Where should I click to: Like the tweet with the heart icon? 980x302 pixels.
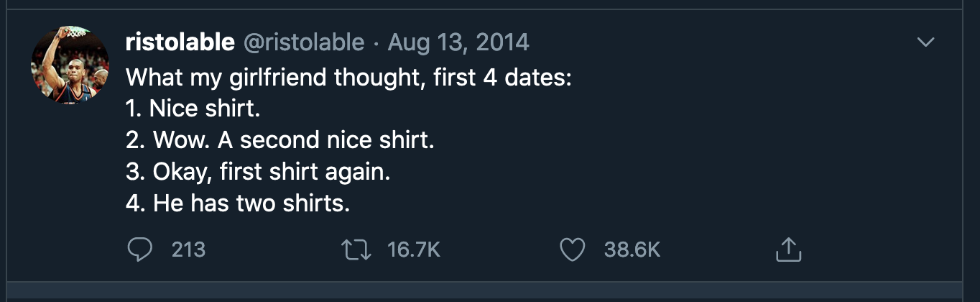tap(573, 250)
